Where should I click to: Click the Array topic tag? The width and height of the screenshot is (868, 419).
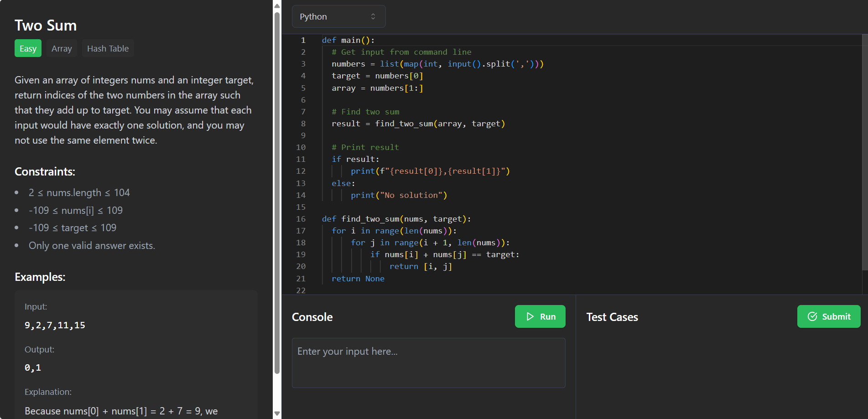(x=62, y=48)
